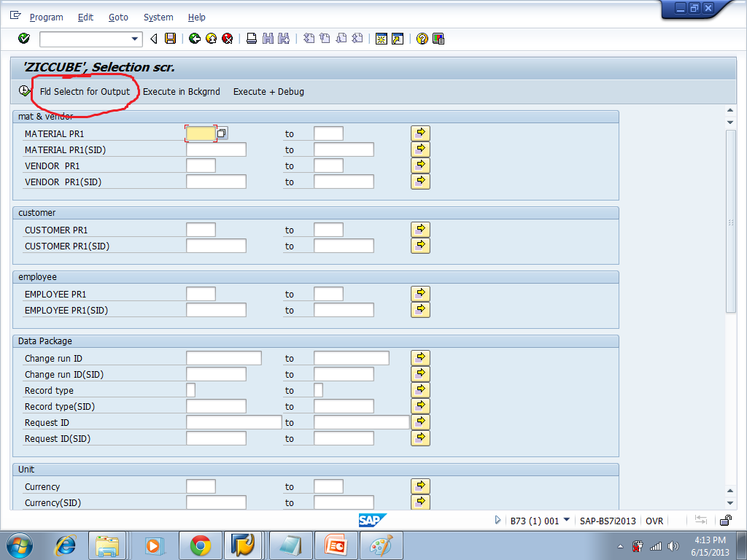The image size is (747, 560).
Task: Open multiple selection for MATERIAL PR1
Action: coord(420,133)
